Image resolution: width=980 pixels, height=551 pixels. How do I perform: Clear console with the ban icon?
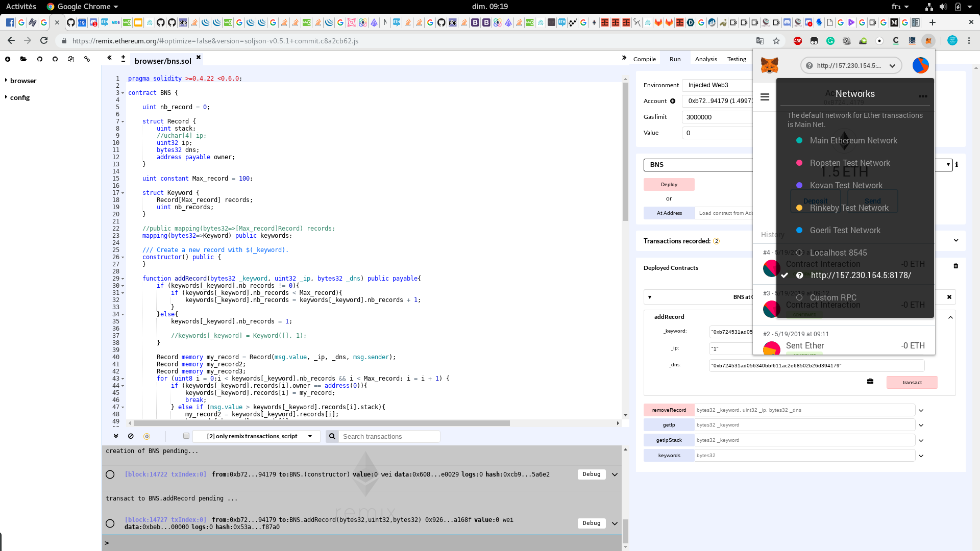[x=131, y=436]
